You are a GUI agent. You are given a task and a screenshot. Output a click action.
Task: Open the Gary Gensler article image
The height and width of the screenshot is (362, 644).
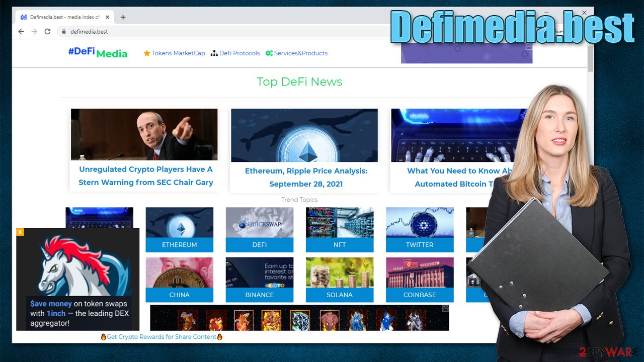coord(144,135)
